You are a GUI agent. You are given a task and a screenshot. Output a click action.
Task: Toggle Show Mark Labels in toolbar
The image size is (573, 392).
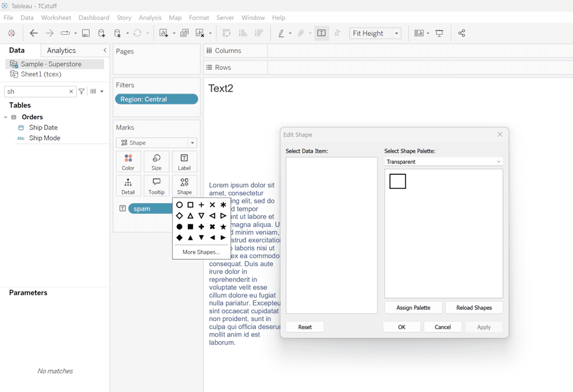point(321,33)
